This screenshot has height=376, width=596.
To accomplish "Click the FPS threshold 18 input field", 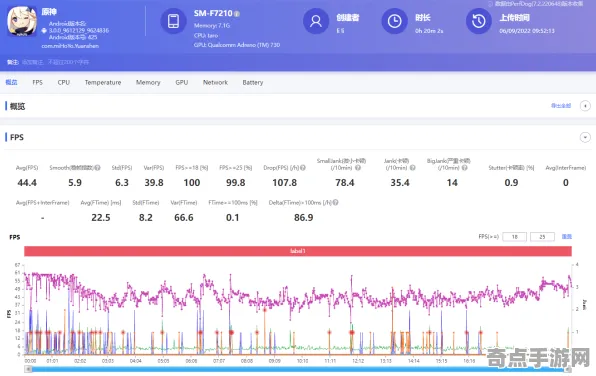I will click(x=515, y=237).
